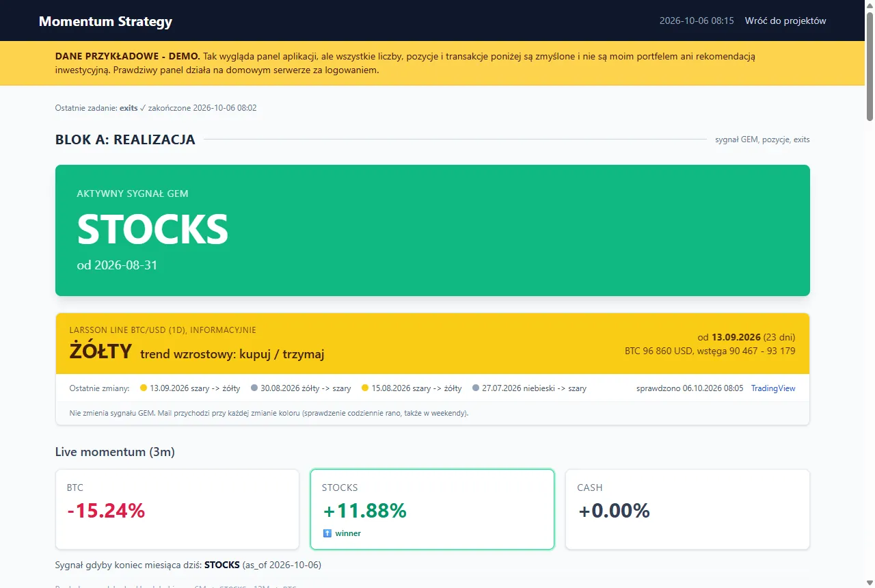Click the 'od 13.09.2026 (23 dni)' text
Screen dimensions: 875x588
coord(746,337)
